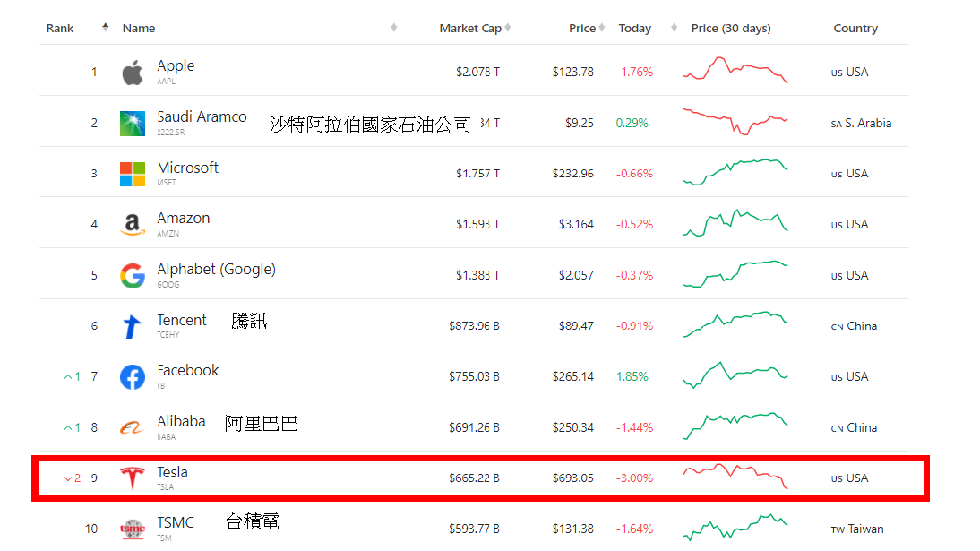Viewport: 980px width, 551px height.
Task: Sort by Market Cap arrows
Action: tap(508, 27)
